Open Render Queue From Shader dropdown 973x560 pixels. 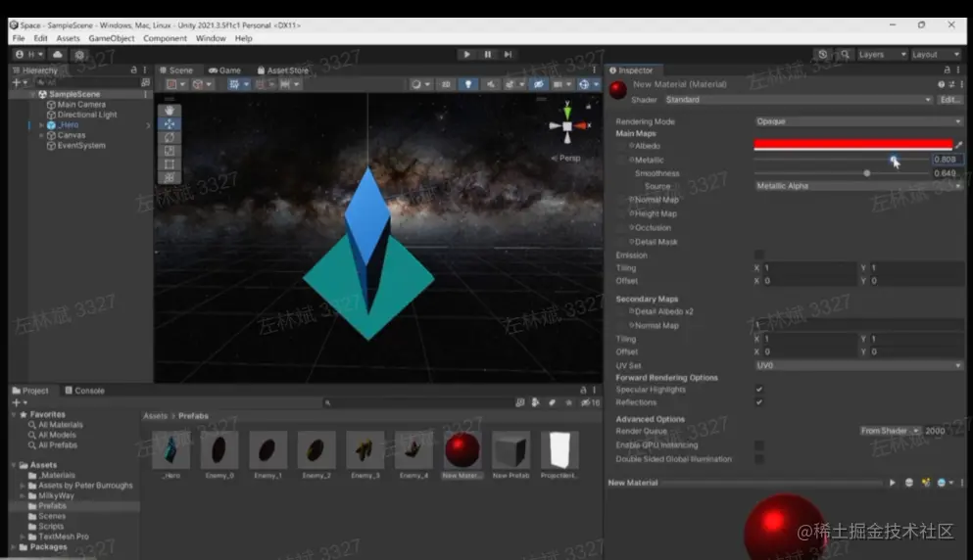[890, 431]
